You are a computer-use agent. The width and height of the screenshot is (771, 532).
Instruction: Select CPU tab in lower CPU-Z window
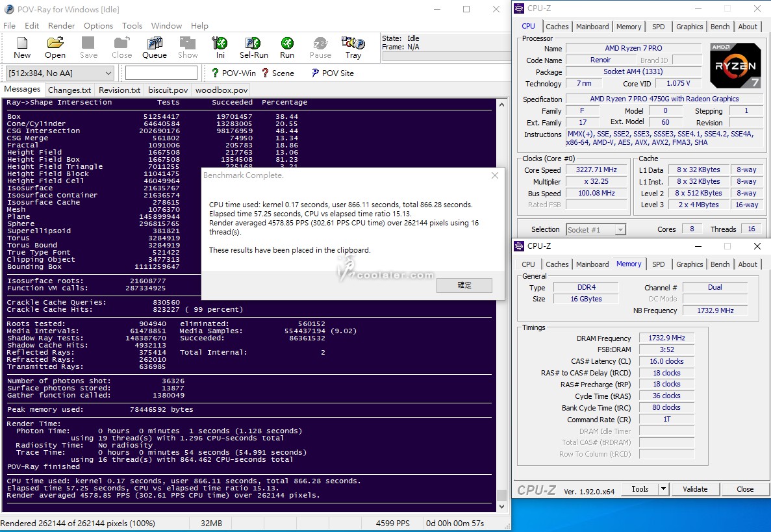[529, 264]
